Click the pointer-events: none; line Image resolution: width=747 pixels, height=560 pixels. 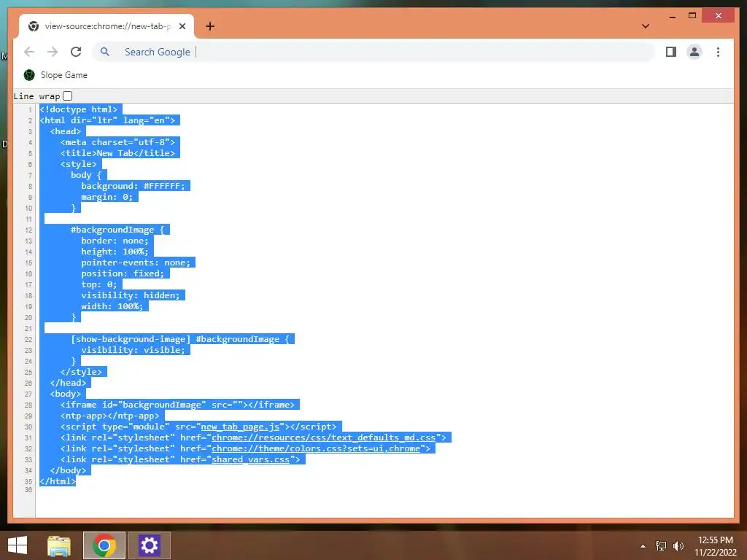[135, 262]
